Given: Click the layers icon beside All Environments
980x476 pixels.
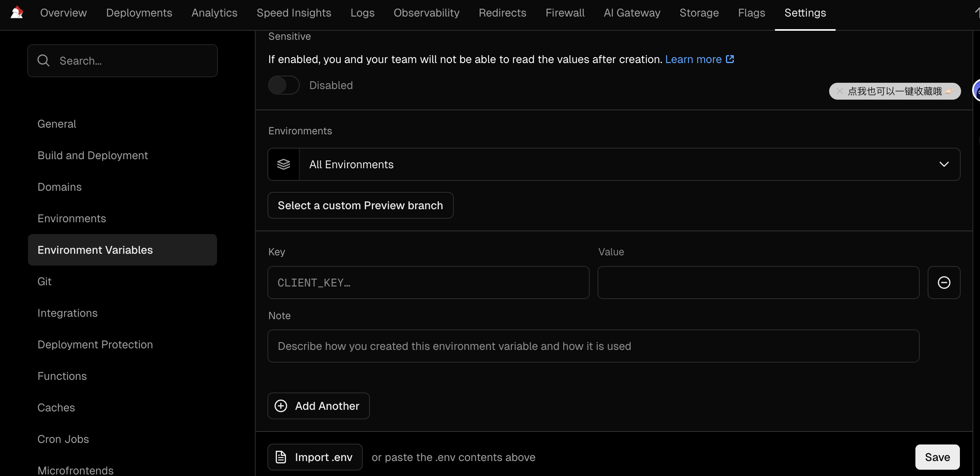Looking at the screenshot, I should click(284, 164).
